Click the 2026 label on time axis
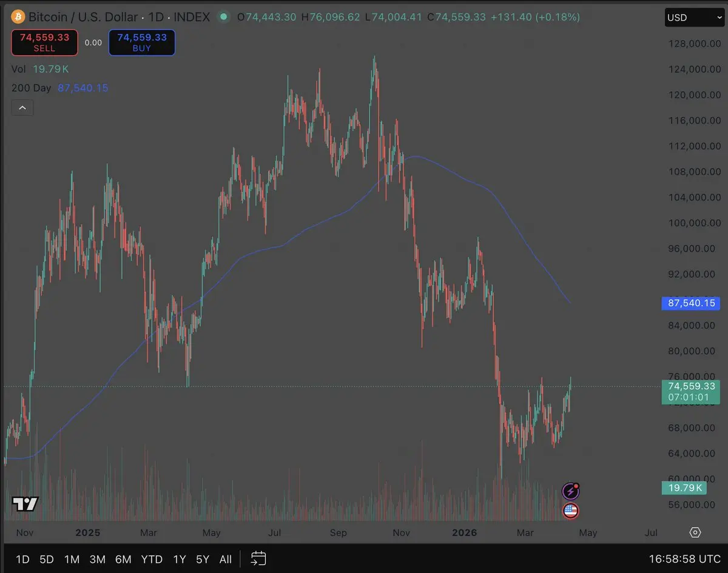The width and height of the screenshot is (728, 573). point(465,532)
